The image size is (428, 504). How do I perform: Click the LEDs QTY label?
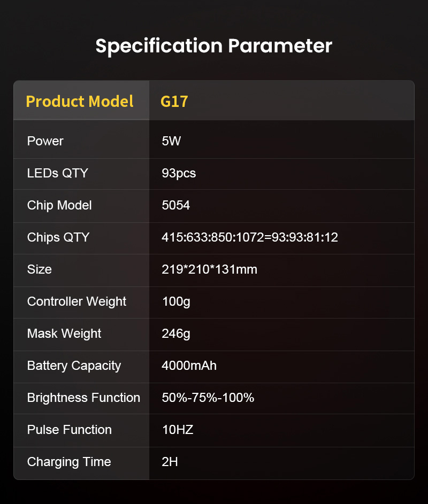(x=58, y=173)
